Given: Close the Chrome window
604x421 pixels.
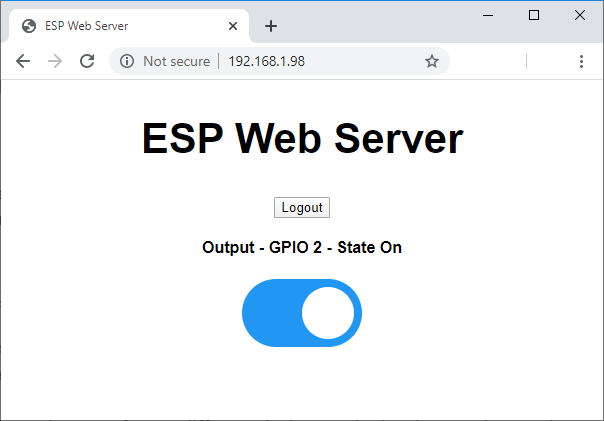Looking at the screenshot, I should (x=580, y=14).
